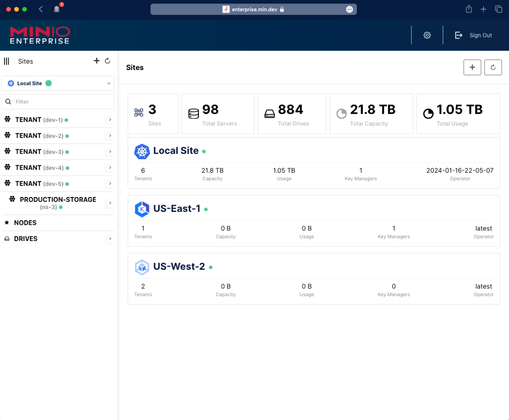509x420 pixels.
Task: Expand TENANT dev-2 chevron
Action: click(x=110, y=136)
